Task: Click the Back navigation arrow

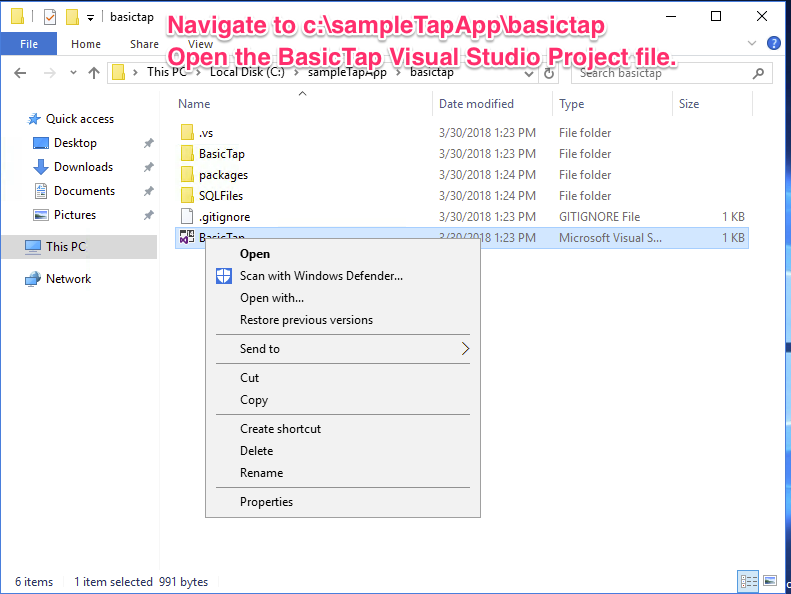Action: point(20,73)
